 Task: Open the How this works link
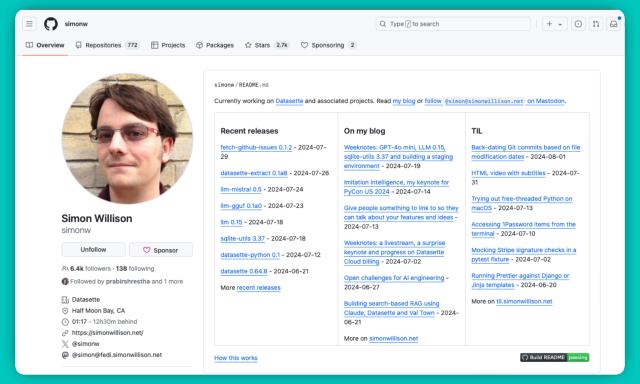click(236, 358)
